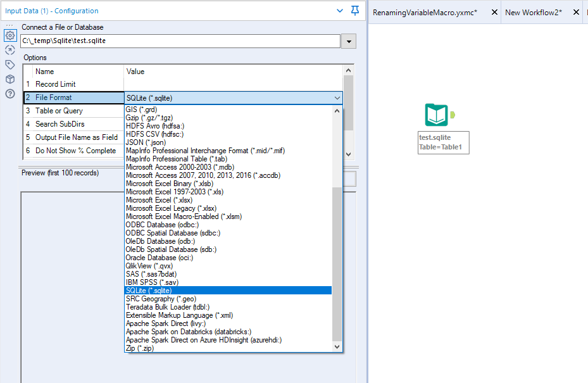This screenshot has width=588, height=383.
Task: Open the Configuration gear icon in sidebar
Action: point(10,35)
